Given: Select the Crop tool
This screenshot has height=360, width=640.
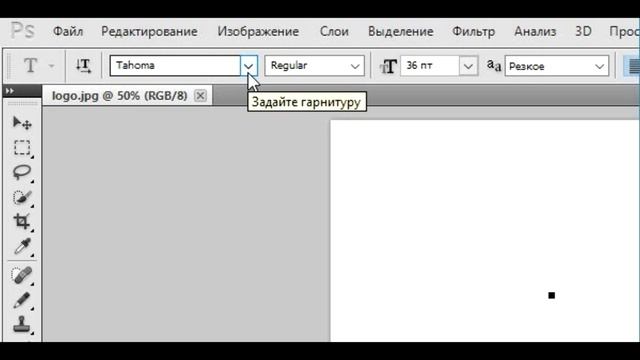Looking at the screenshot, I should pyautogui.click(x=22, y=222).
